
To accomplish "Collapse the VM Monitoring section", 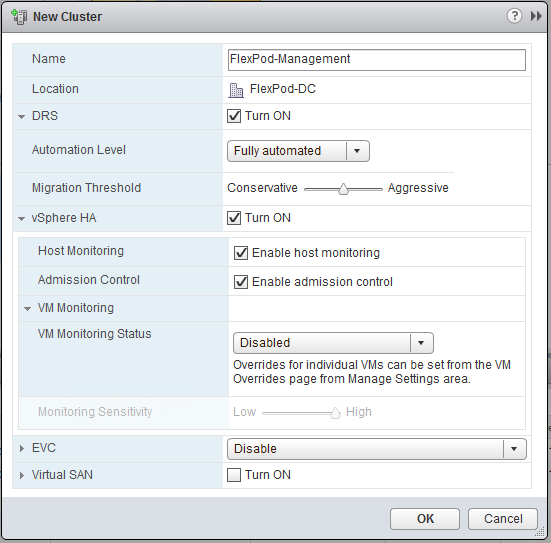I will point(27,309).
